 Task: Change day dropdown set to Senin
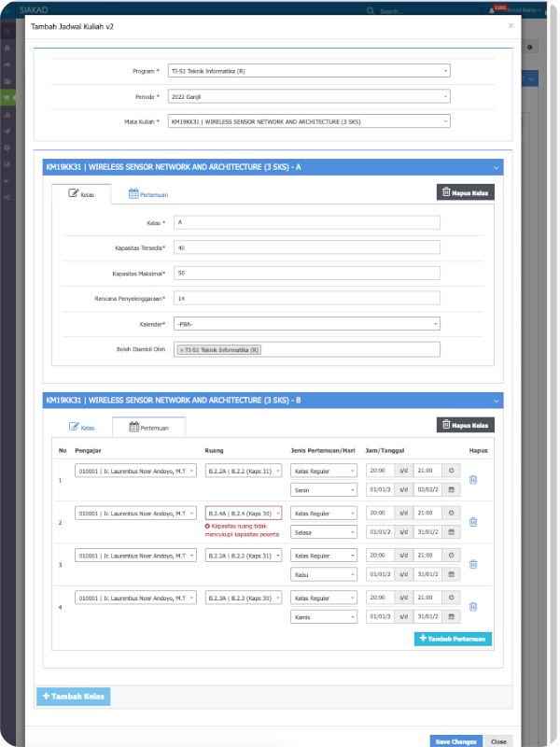pyautogui.click(x=323, y=489)
